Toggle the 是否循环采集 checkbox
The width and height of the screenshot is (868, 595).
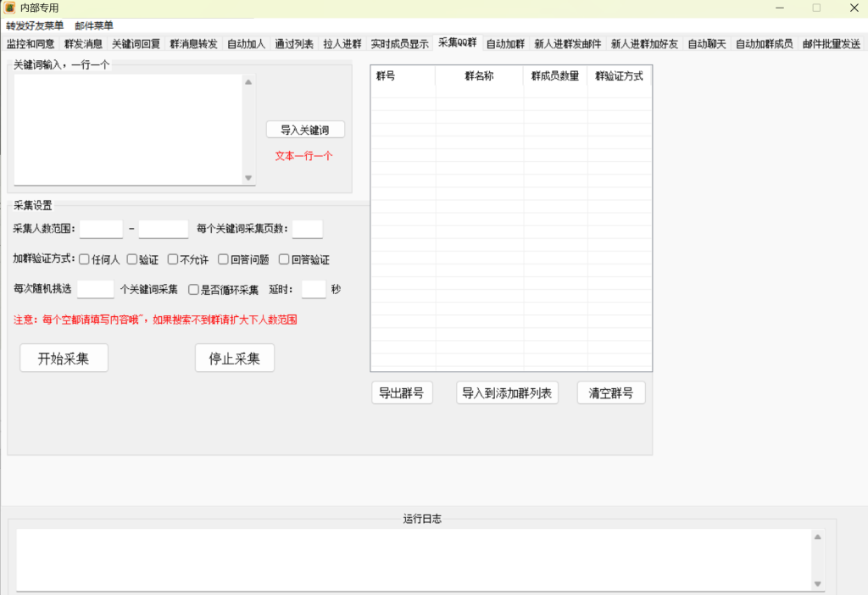click(193, 290)
